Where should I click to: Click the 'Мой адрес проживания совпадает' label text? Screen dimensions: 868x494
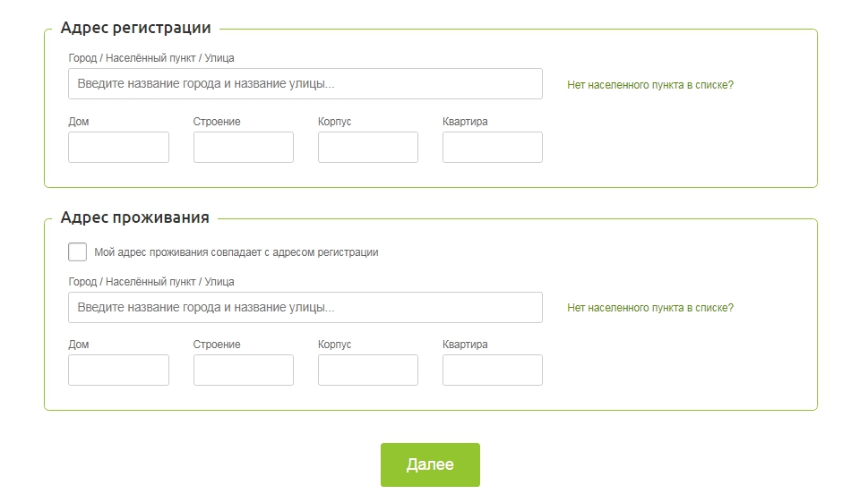236,252
